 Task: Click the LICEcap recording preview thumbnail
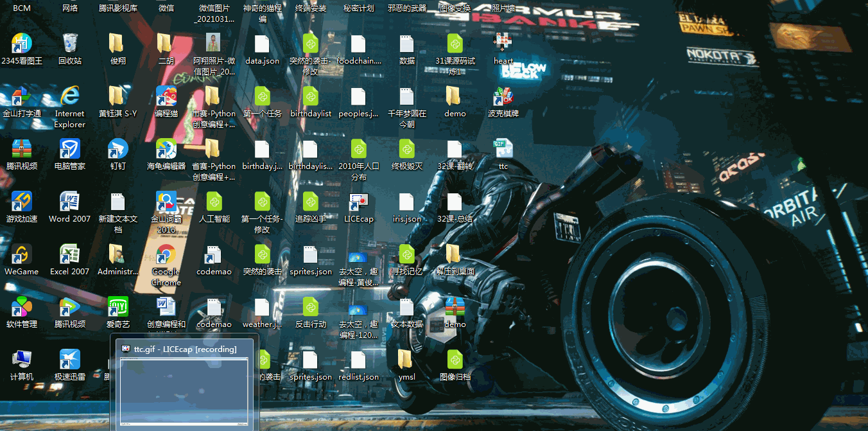(x=184, y=392)
